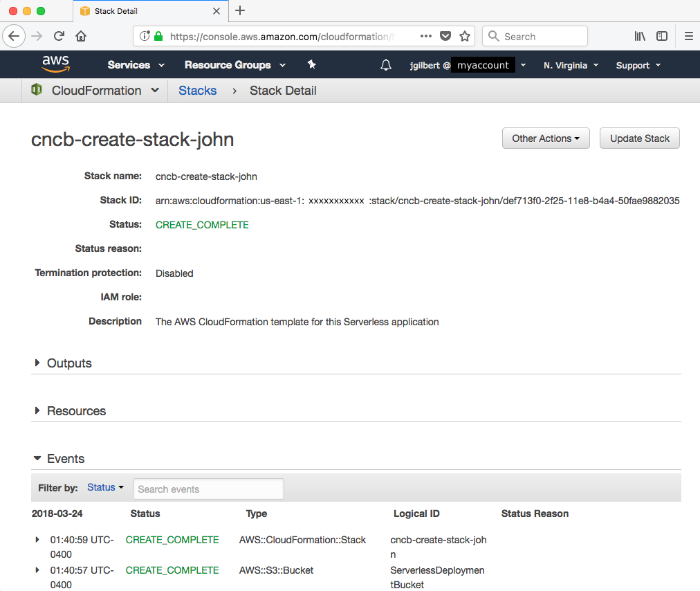The image size is (700, 591).
Task: Open the Pocket save icon
Action: pyautogui.click(x=446, y=36)
